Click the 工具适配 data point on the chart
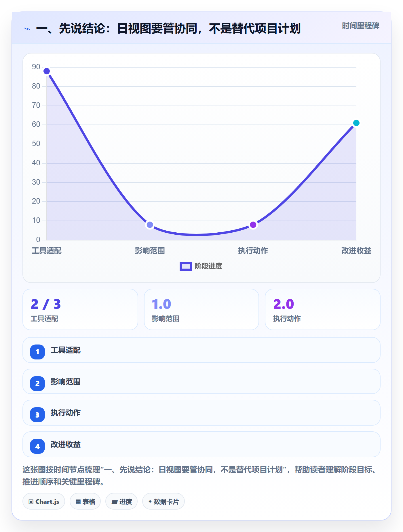Image resolution: width=403 pixels, height=532 pixels. point(47,71)
